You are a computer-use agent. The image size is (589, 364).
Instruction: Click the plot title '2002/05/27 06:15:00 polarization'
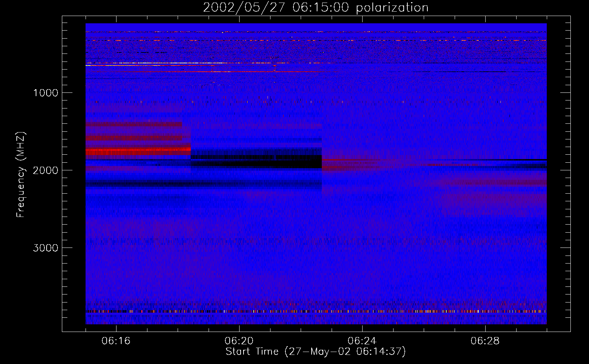(x=316, y=8)
